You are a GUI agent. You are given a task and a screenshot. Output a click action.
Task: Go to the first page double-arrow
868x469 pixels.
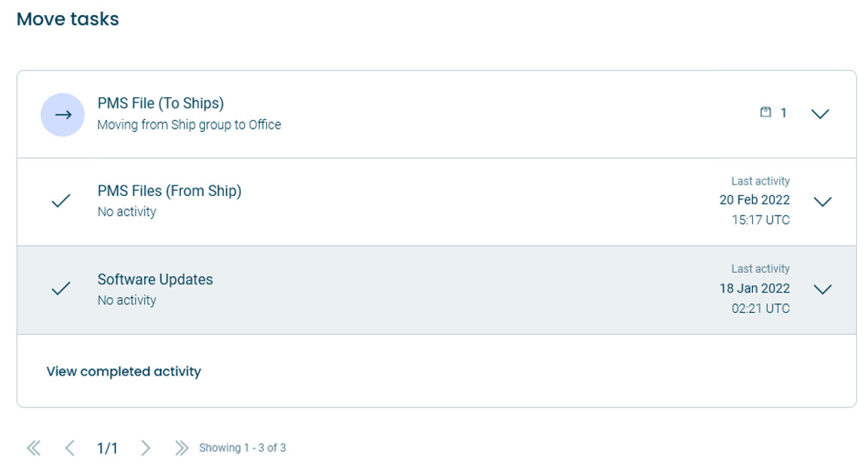34,448
